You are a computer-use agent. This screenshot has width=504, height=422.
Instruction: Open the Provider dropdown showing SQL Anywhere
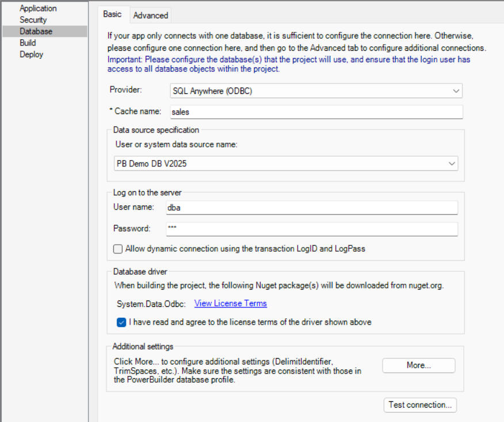point(316,91)
